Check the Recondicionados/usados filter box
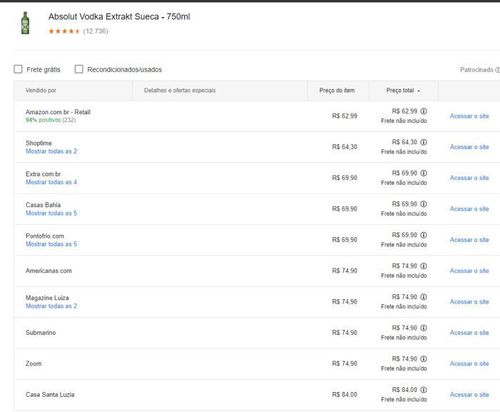Viewport: 500px width, 412px height. tap(79, 69)
